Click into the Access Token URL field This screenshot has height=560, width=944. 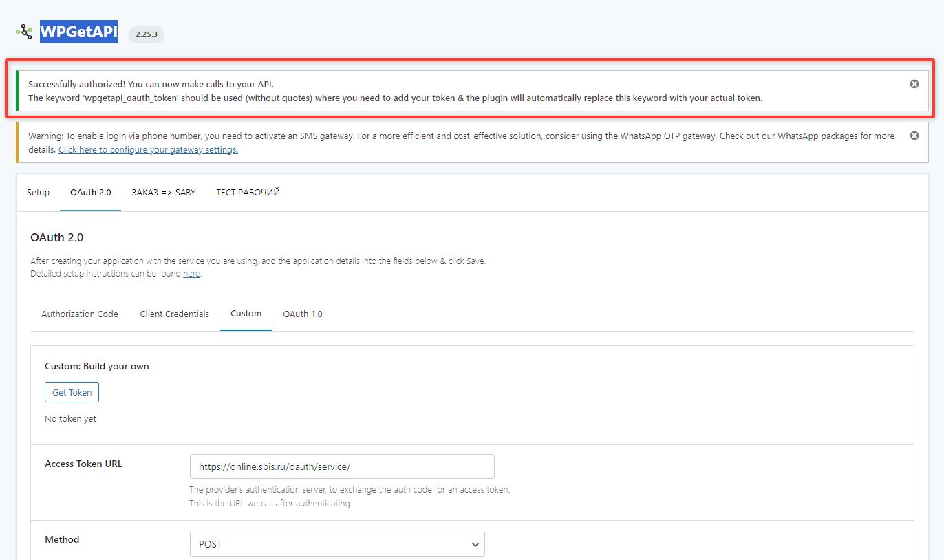(x=342, y=466)
